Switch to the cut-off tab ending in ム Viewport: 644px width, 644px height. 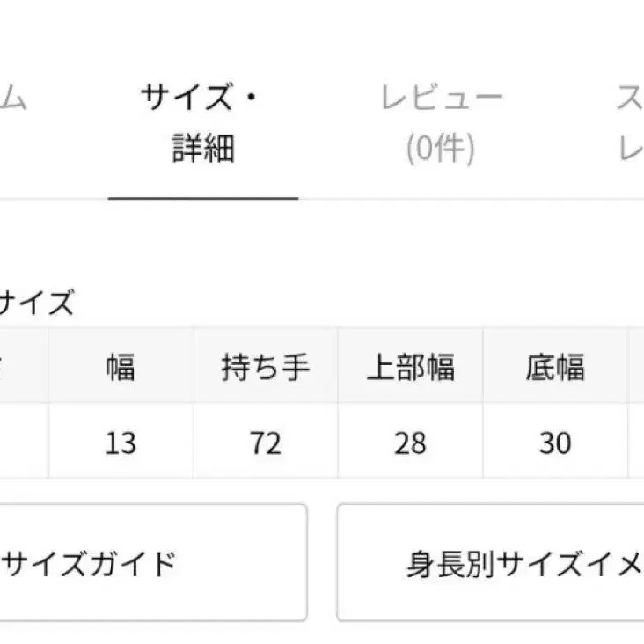pyautogui.click(x=12, y=99)
